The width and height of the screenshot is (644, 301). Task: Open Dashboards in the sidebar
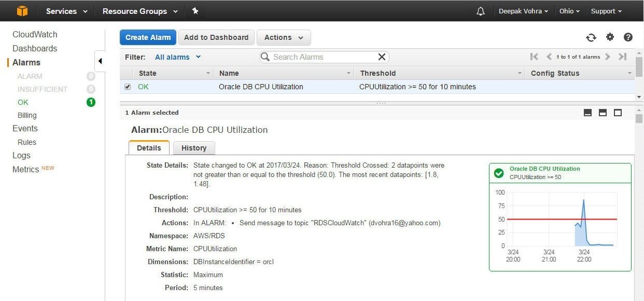35,48
